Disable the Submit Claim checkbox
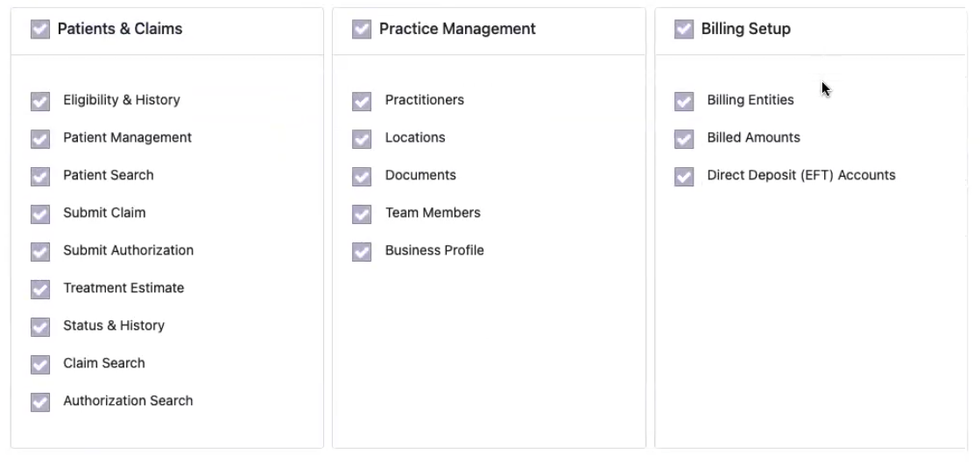980x462 pixels. [x=40, y=214]
